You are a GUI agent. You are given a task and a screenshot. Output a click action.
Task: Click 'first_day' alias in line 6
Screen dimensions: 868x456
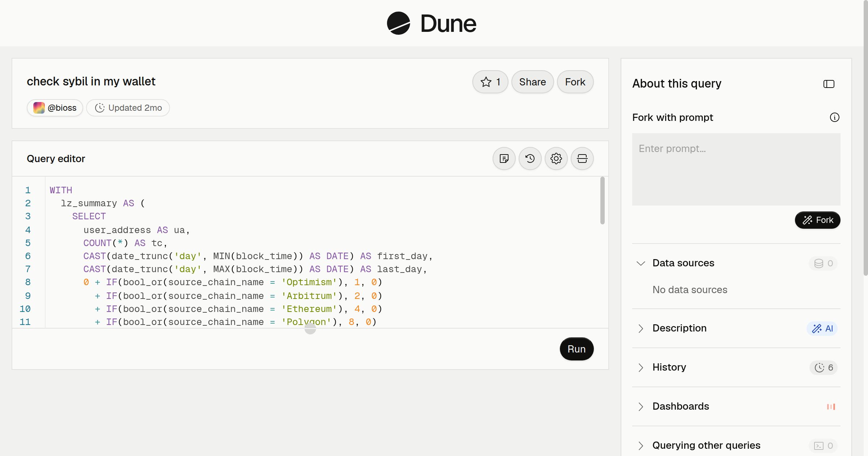(x=402, y=256)
